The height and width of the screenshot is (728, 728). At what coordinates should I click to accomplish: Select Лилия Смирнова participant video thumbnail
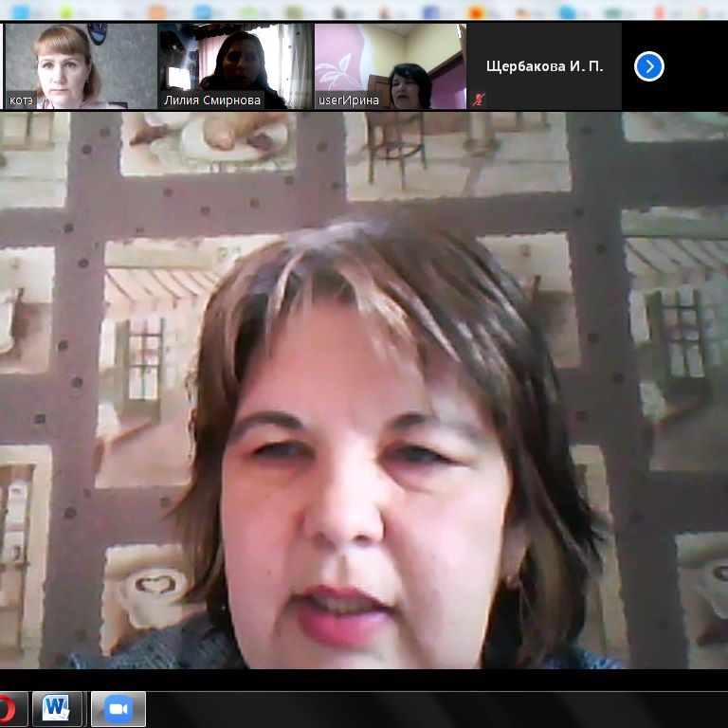(235, 66)
